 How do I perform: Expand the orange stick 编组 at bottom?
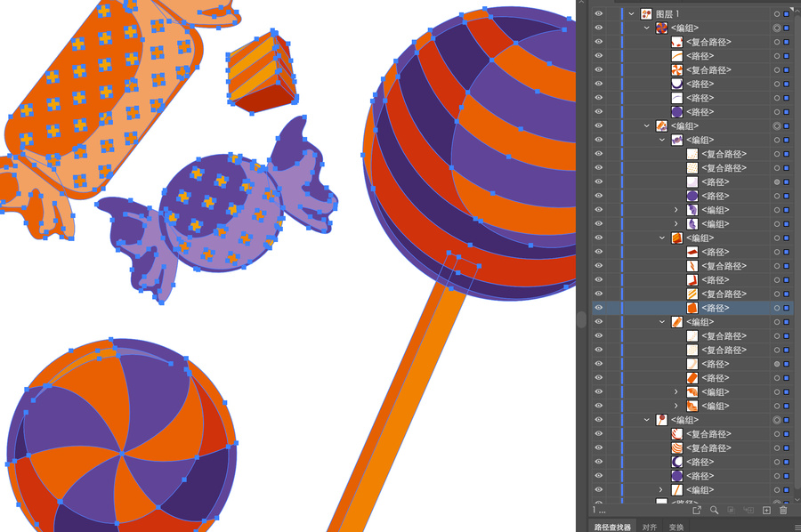pos(660,489)
